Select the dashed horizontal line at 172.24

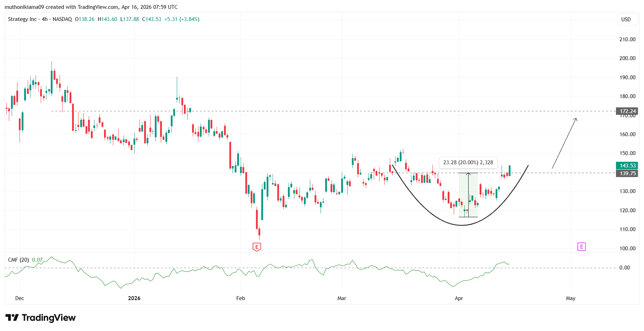320,111
